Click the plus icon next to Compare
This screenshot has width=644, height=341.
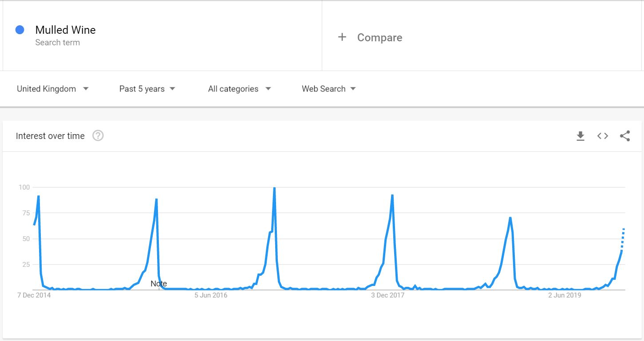342,37
